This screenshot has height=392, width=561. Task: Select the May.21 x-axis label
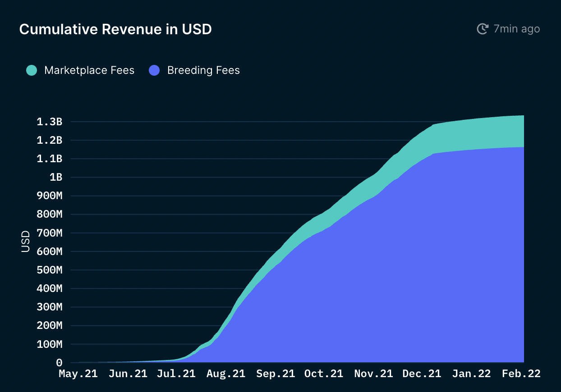[x=78, y=374]
